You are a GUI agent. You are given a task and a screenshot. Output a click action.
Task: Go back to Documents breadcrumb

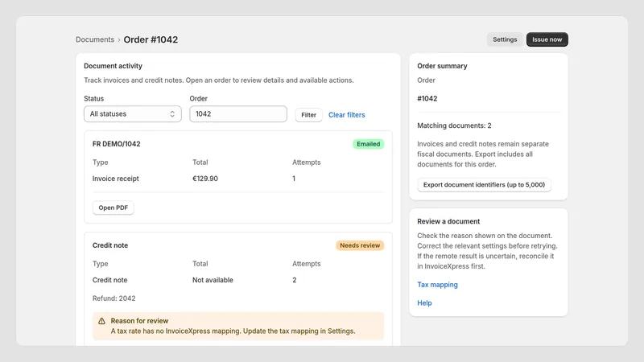[95, 39]
